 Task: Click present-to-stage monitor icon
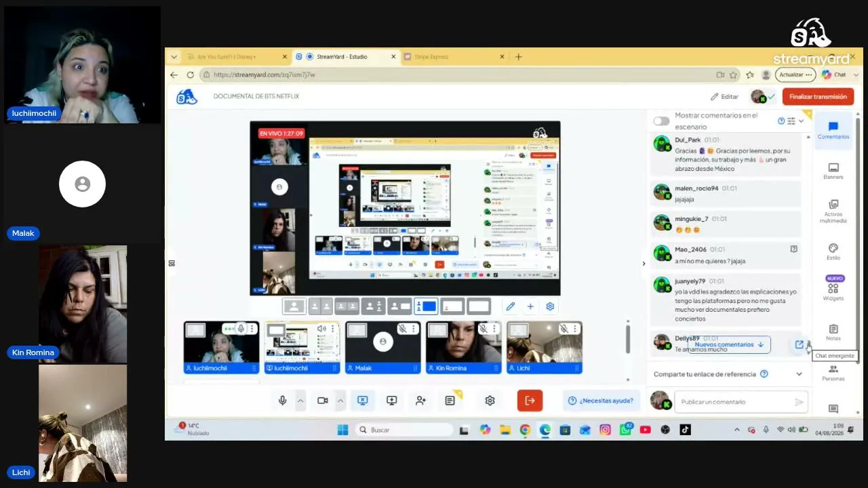[391, 401]
